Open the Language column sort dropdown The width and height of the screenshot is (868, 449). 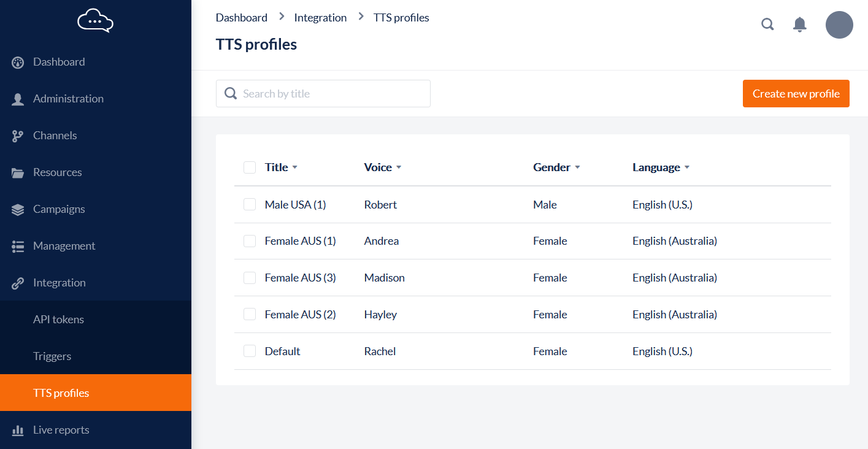(x=687, y=167)
